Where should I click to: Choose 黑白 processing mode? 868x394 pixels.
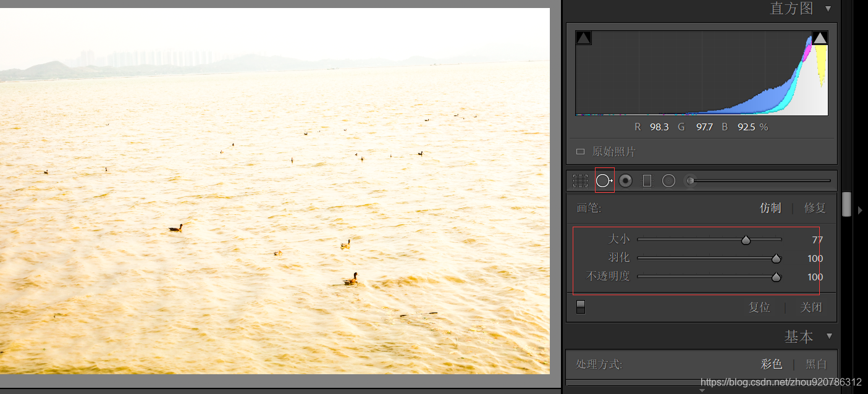[x=815, y=364]
